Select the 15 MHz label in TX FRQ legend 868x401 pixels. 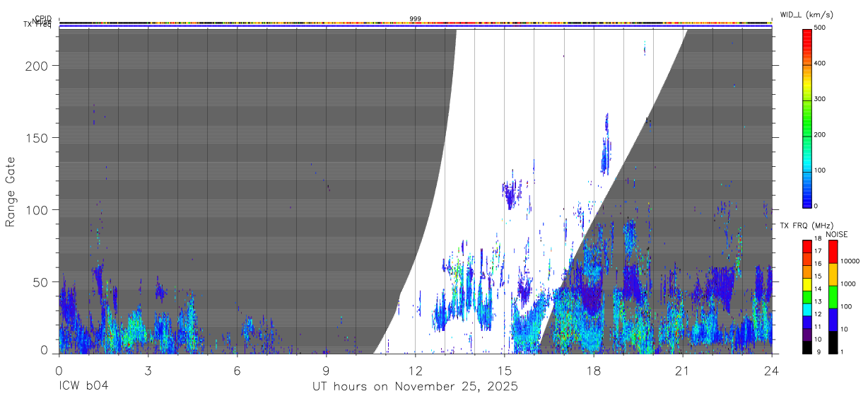[x=819, y=277]
